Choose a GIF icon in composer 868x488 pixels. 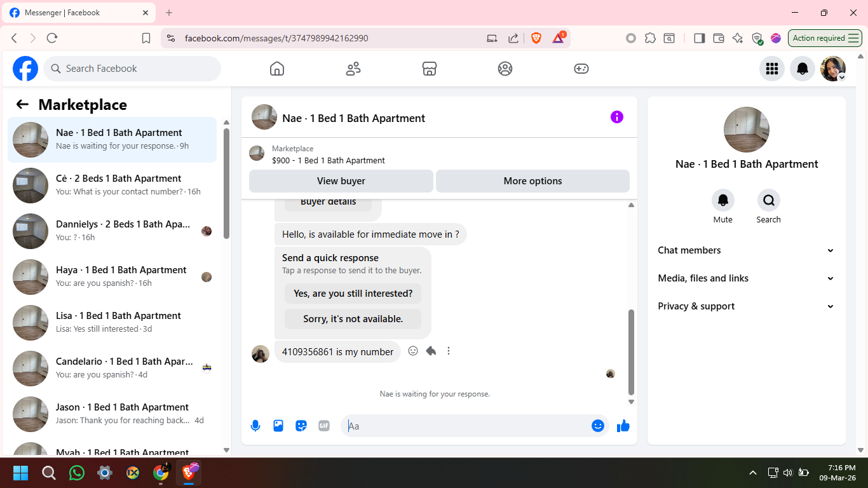[x=324, y=426]
